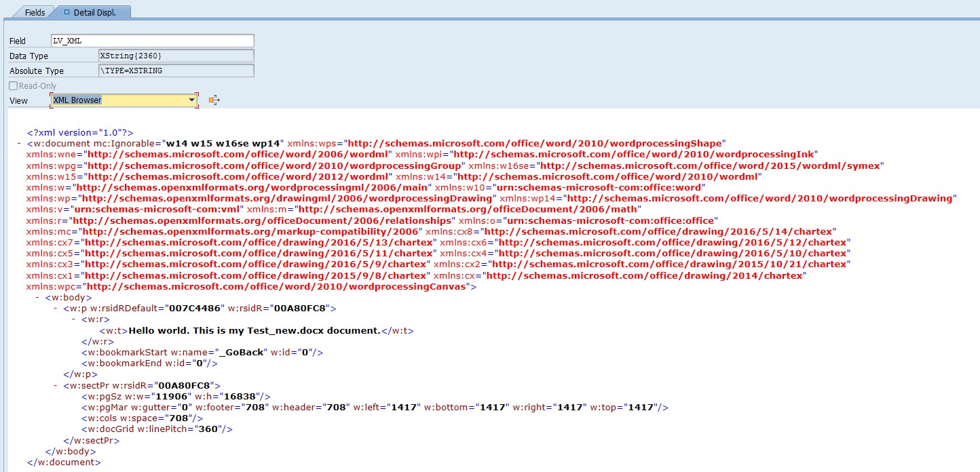Click the Field input containing LV_XML
The image size is (980, 472).
point(152,41)
